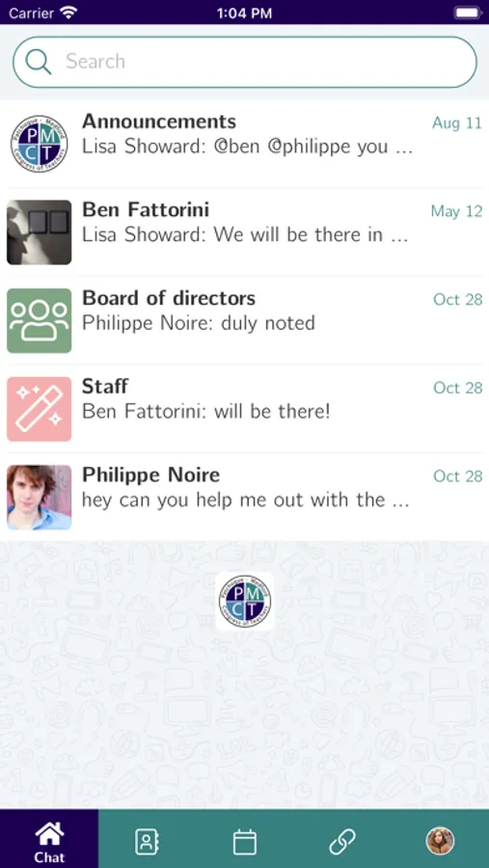Open Board of directors chat title
Screen dimensions: 489x868
tap(169, 298)
